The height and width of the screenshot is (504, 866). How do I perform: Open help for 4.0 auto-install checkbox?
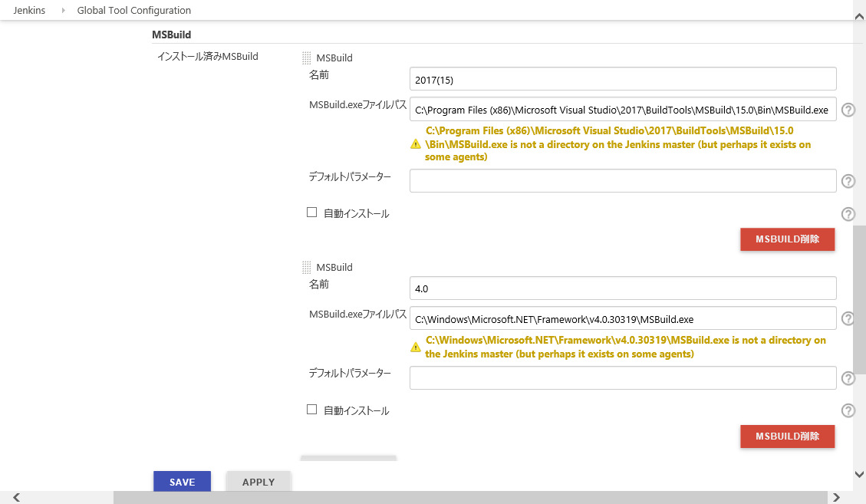(848, 410)
